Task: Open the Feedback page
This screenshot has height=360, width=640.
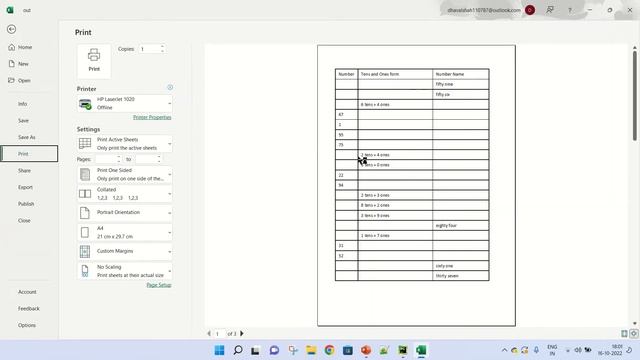Action: coord(29,309)
